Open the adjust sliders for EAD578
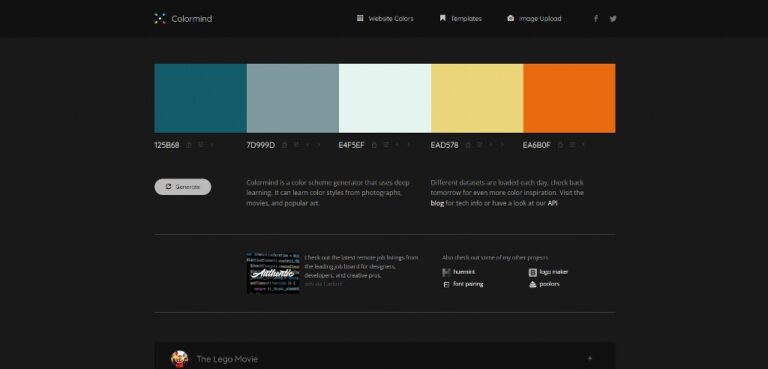 (x=480, y=145)
